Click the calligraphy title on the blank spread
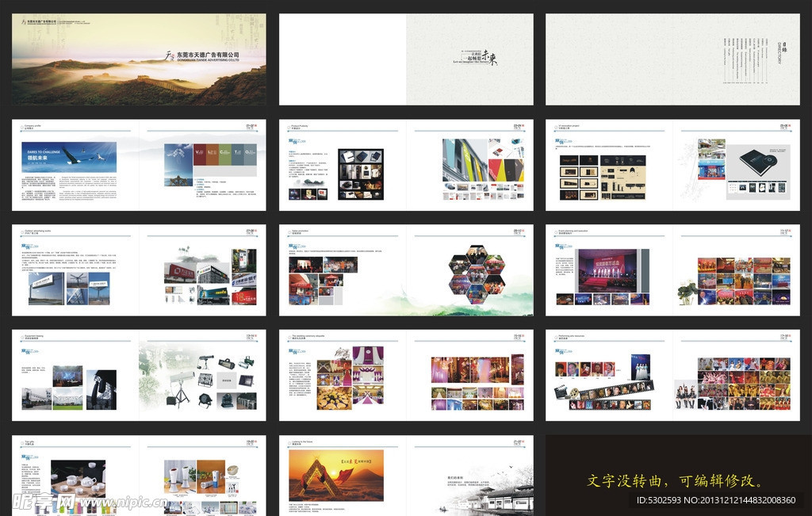 [481, 58]
